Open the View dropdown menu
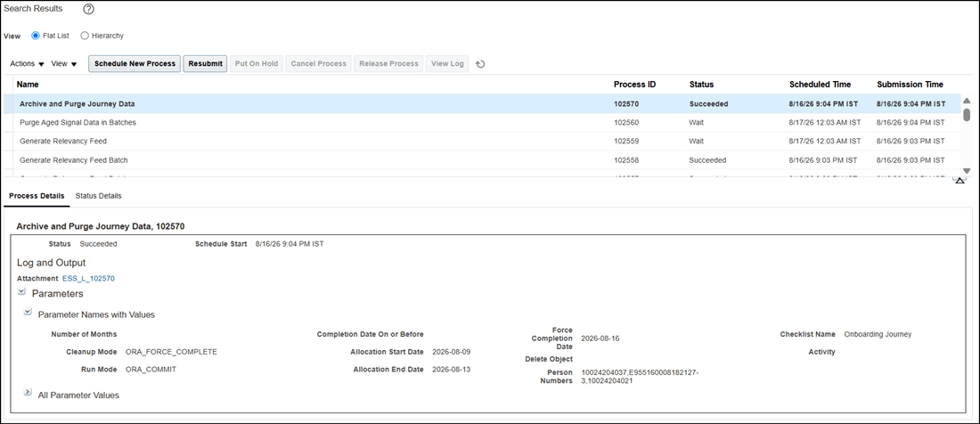Image resolution: width=980 pixels, height=424 pixels. pyautogui.click(x=64, y=64)
